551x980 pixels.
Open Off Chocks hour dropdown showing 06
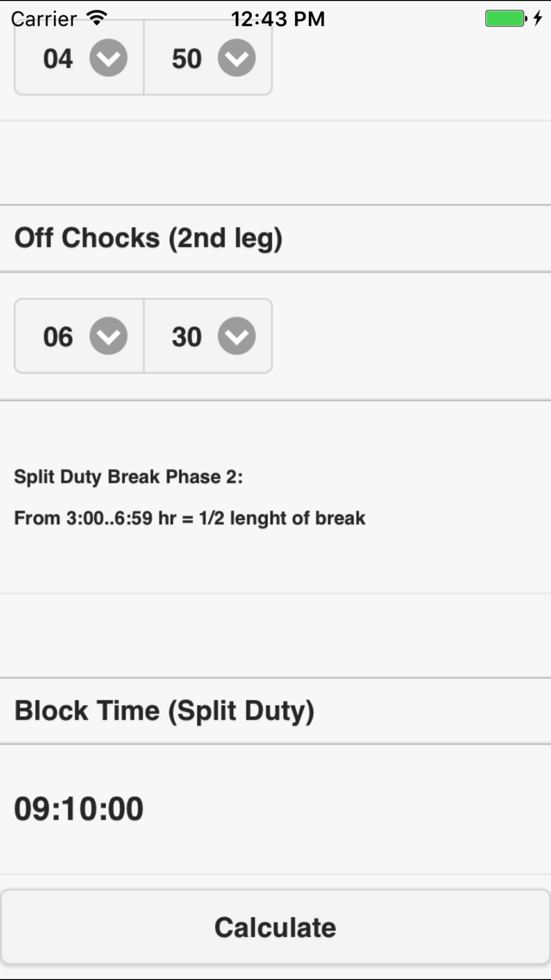point(79,336)
